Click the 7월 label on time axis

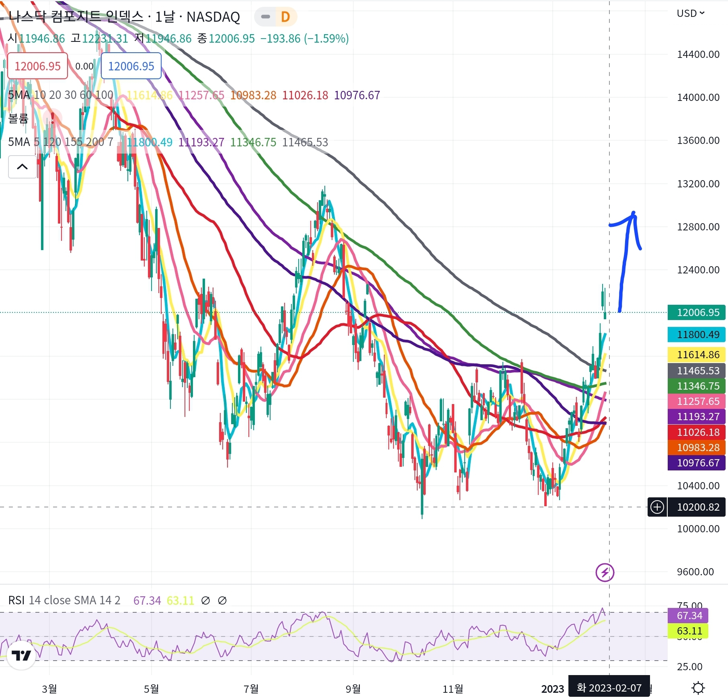pos(251,689)
